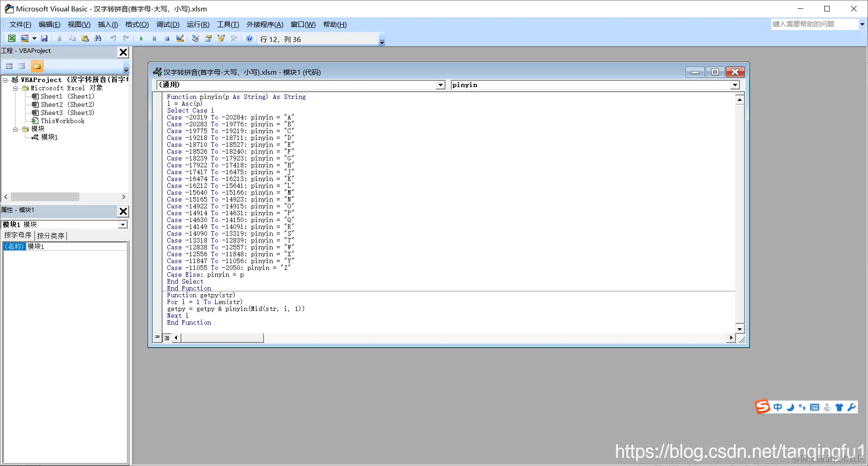Open the 模块1 模块 properties object dropdown
This screenshot has width=868, height=466.
coord(123,225)
